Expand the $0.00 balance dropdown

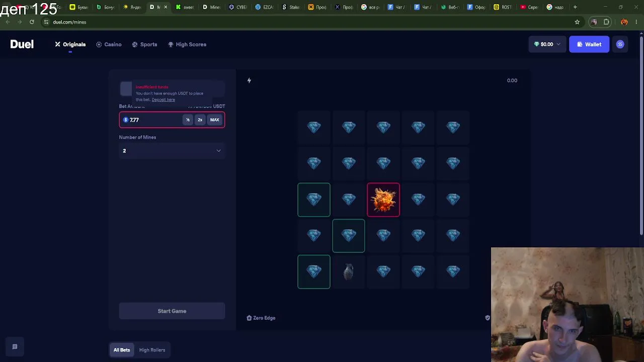[547, 44]
